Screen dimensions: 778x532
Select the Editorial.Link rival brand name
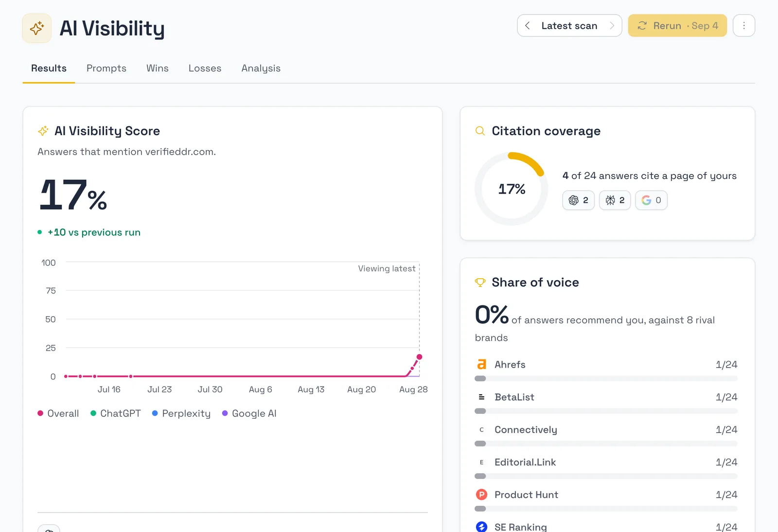point(525,462)
